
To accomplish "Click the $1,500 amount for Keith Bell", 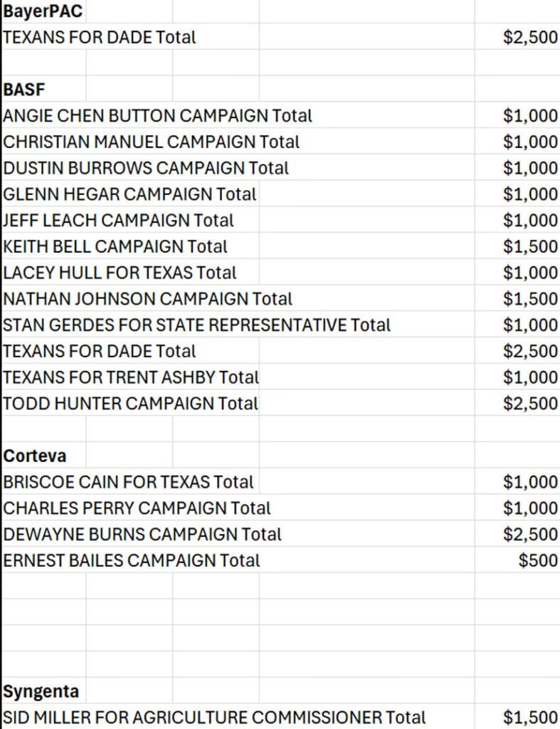I will pyautogui.click(x=530, y=246).
